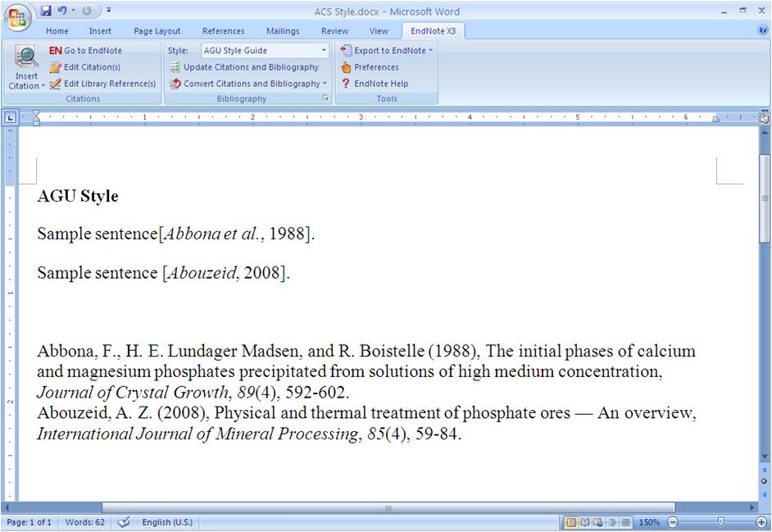
Task: Open the Page Layout tab
Action: pyautogui.click(x=157, y=31)
